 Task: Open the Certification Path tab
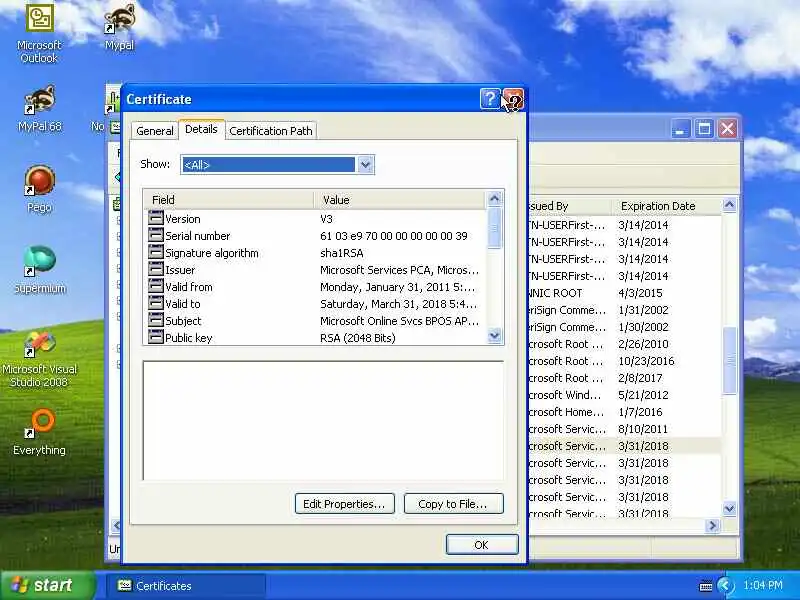270,131
